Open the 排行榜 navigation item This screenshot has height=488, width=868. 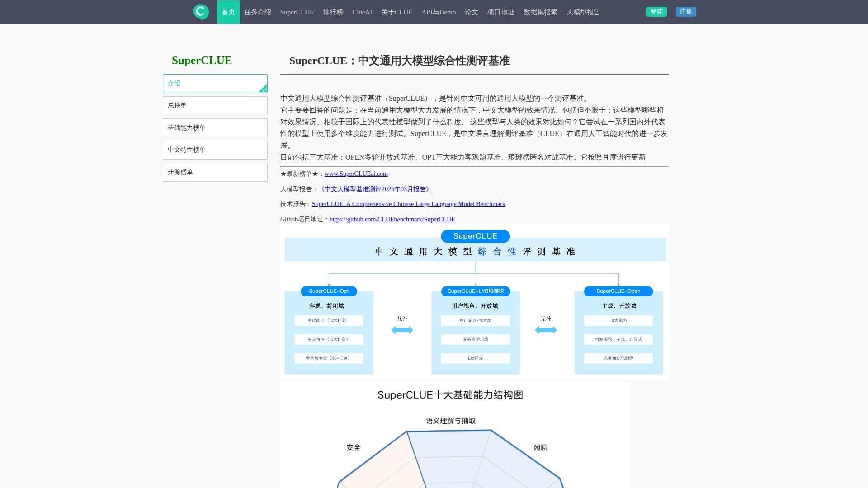pyautogui.click(x=333, y=12)
